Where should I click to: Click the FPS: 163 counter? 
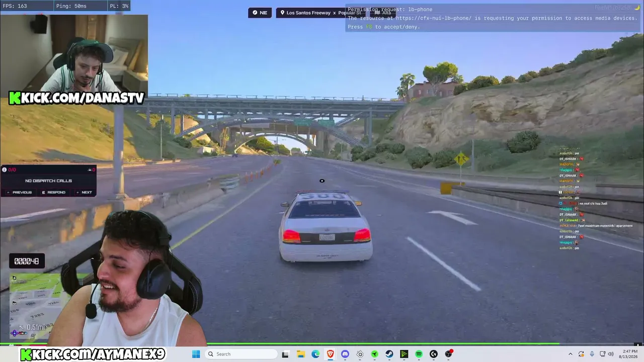(x=15, y=6)
